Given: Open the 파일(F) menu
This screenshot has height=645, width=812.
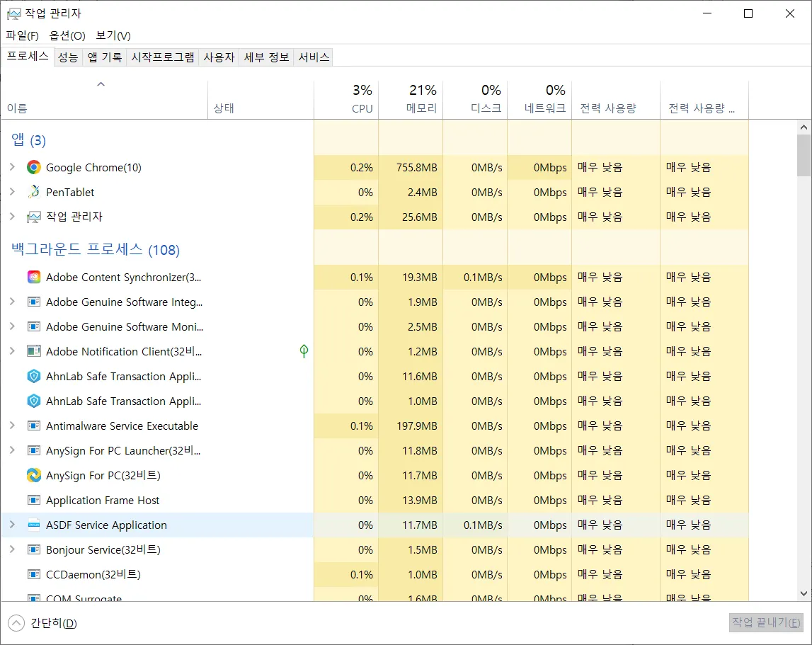Looking at the screenshot, I should click(x=22, y=35).
